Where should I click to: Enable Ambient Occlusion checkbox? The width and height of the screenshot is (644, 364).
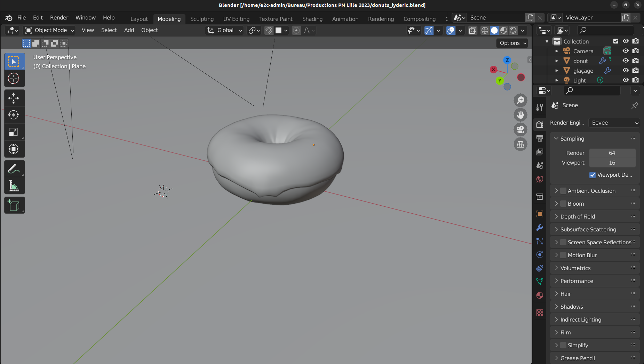pos(563,191)
